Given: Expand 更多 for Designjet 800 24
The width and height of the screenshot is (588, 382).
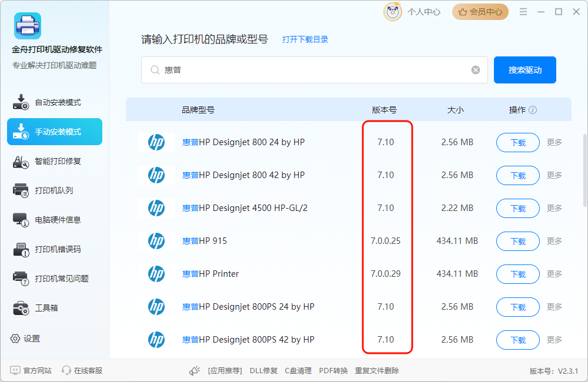Looking at the screenshot, I should [x=554, y=142].
